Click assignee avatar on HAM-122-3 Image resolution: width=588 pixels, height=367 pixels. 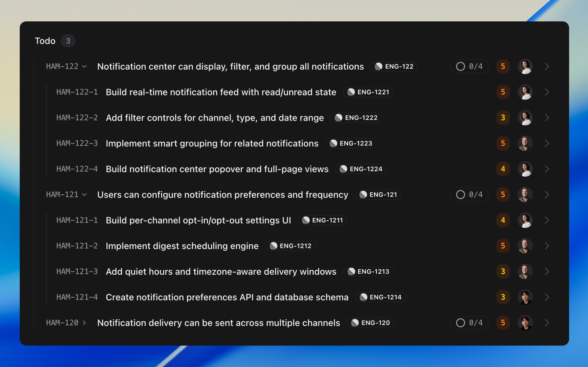525,143
